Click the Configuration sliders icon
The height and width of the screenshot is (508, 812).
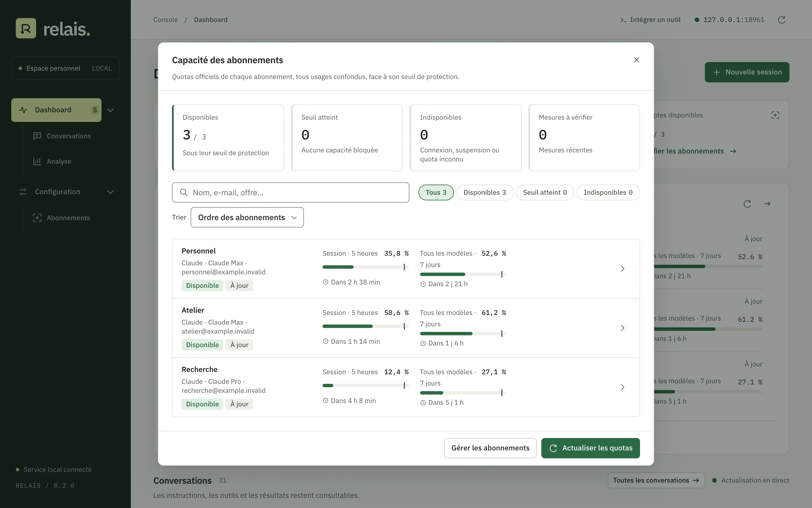(x=23, y=192)
